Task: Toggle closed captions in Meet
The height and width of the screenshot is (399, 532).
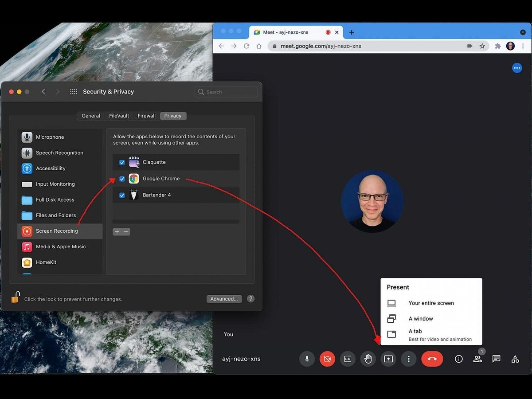Action: 348,359
